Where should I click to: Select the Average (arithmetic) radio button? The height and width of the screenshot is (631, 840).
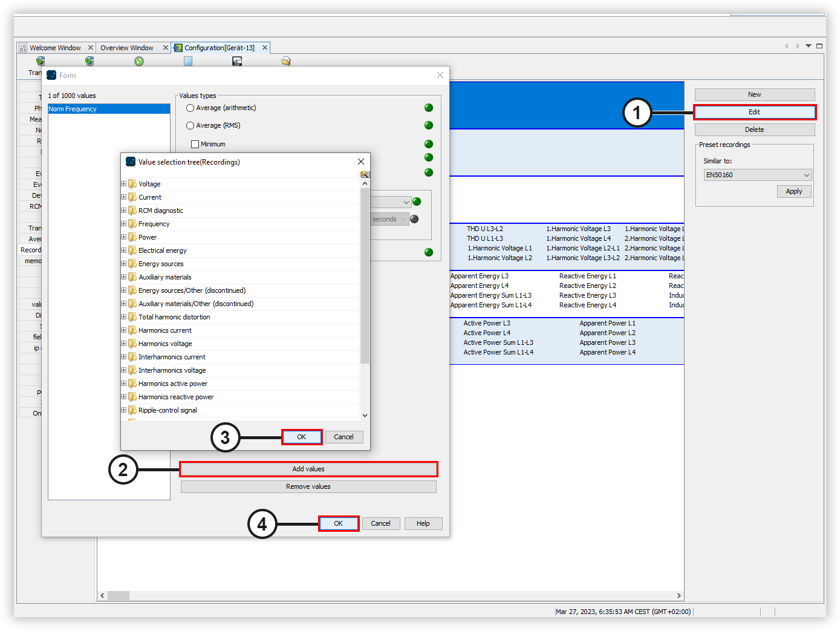(x=190, y=107)
